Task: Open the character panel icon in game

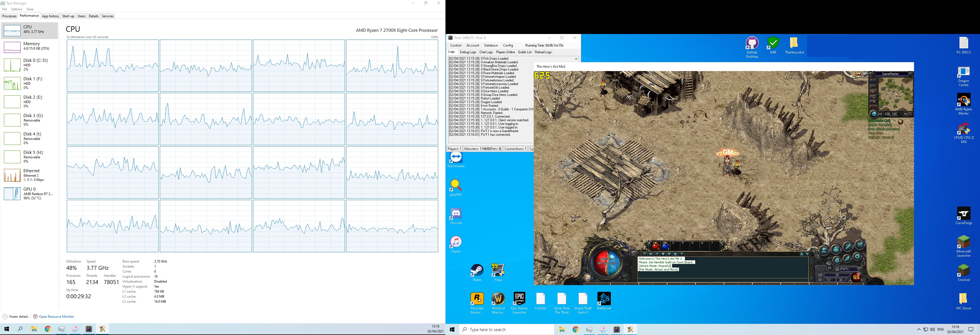Action: point(824,250)
